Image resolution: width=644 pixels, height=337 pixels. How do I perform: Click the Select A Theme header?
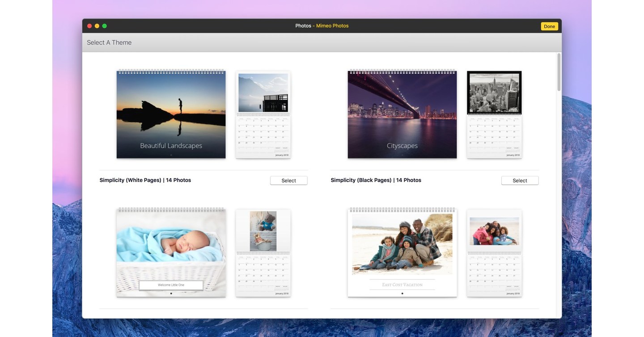coord(109,41)
